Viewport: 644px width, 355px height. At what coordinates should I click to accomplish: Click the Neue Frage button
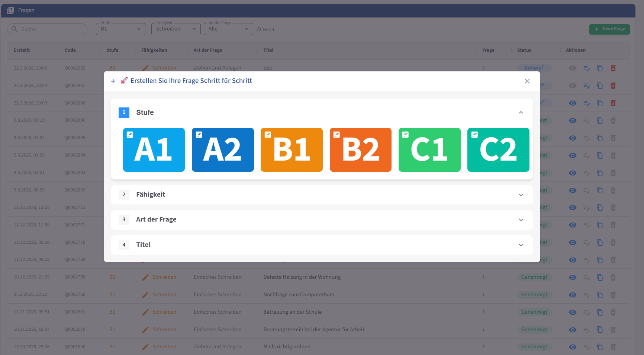tap(609, 29)
